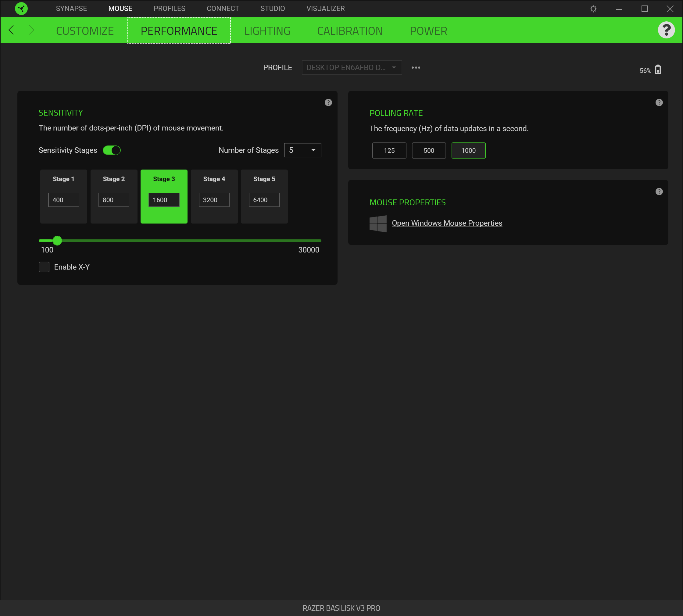Select the 125 Hz polling rate button
This screenshot has height=616, width=683.
point(389,151)
